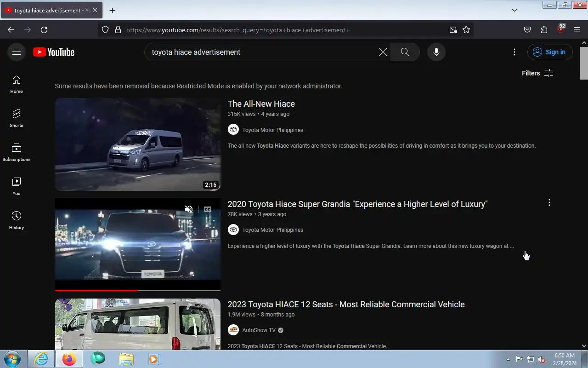
Task: Click the scrollbar down arrow
Action: (584, 345)
